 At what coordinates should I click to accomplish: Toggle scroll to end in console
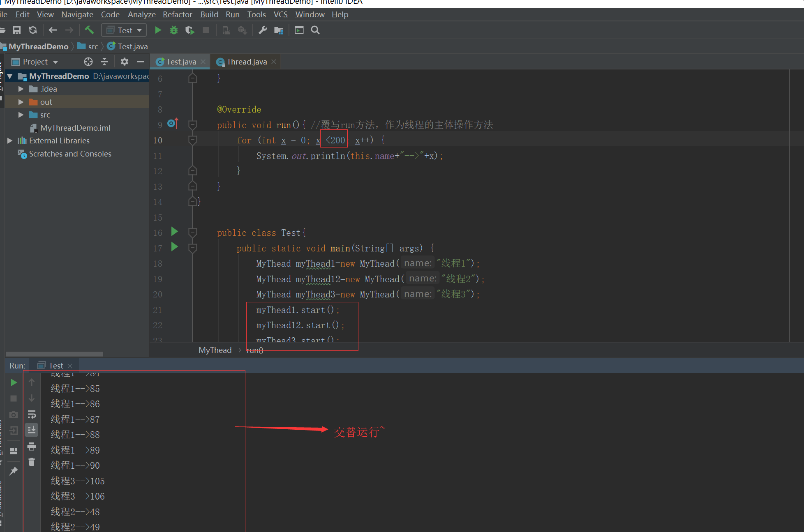coord(32,430)
